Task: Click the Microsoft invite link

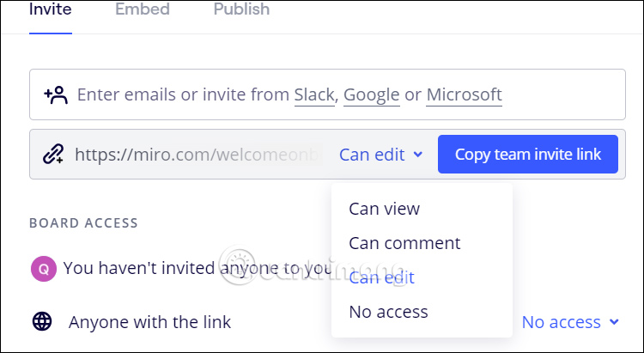Action: (464, 94)
